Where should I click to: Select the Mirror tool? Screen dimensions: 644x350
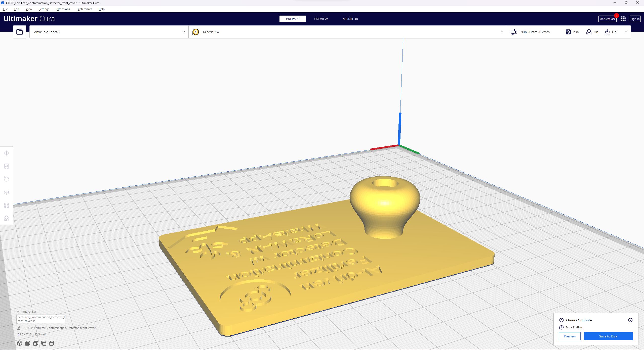(7, 192)
